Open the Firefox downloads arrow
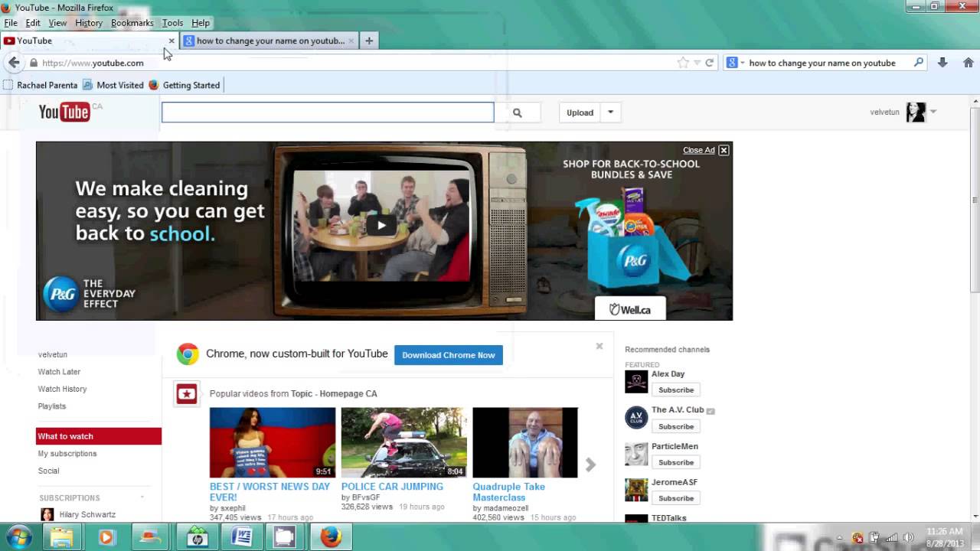The height and width of the screenshot is (551, 980). (x=942, y=63)
